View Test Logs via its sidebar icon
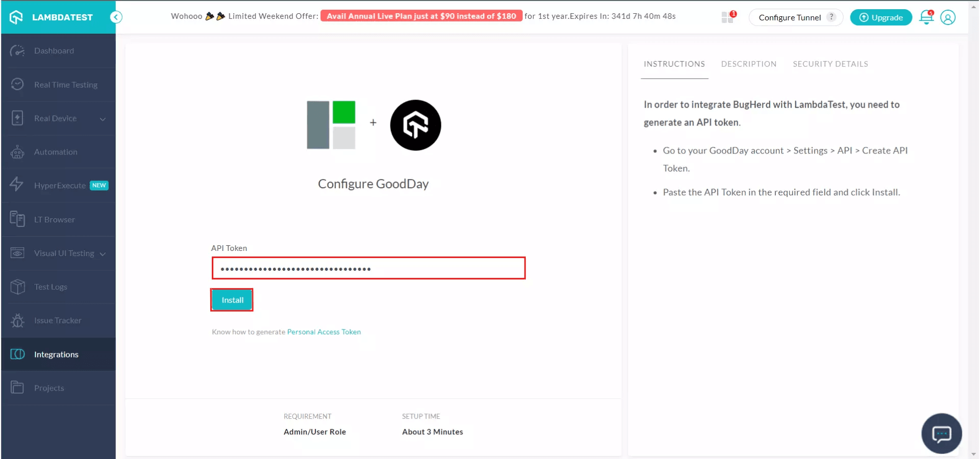 point(51,287)
